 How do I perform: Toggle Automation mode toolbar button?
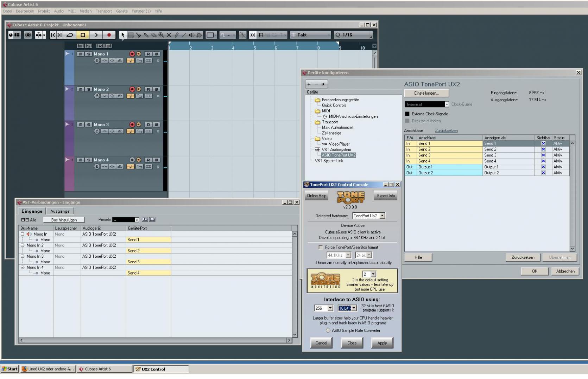(227, 35)
